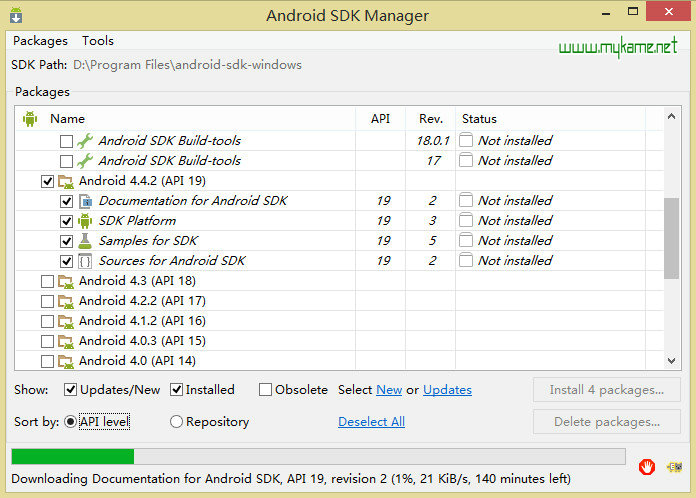Open the Tools menu
696x498 pixels.
click(x=98, y=41)
